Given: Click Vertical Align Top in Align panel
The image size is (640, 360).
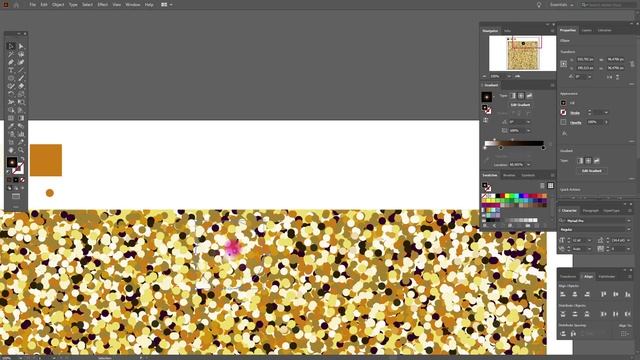Looking at the screenshot, I should coord(604,294).
